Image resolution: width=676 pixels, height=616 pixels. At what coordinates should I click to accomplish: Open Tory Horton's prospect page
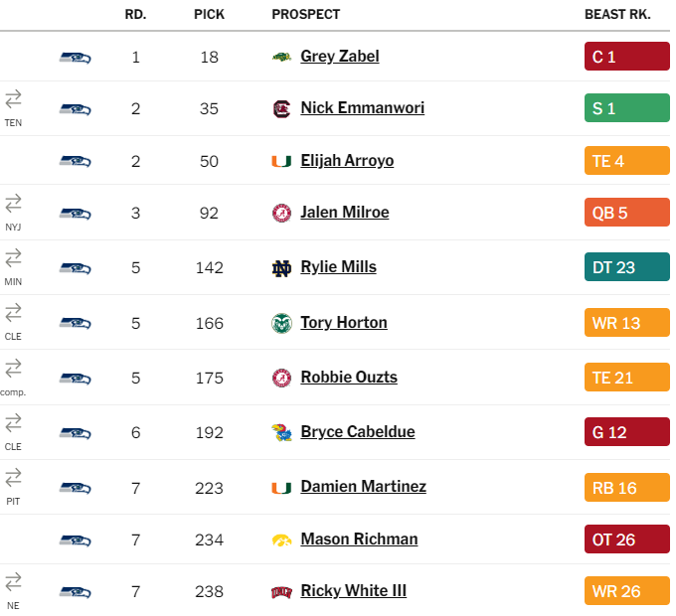(x=344, y=322)
